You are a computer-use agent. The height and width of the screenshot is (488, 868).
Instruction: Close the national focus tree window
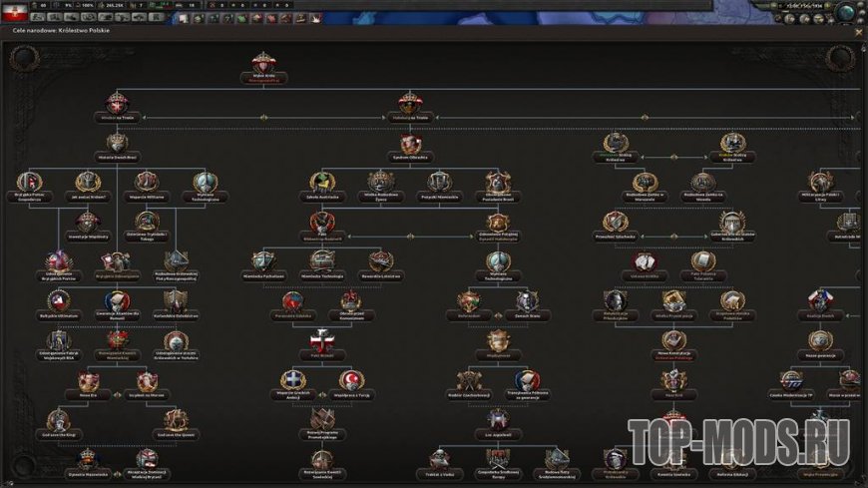click(x=859, y=32)
